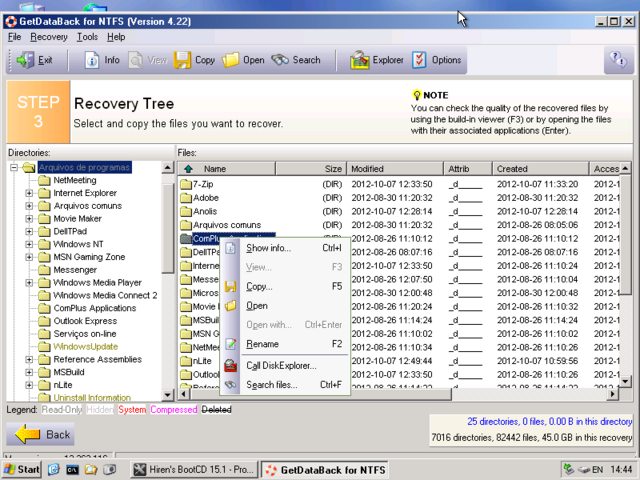Click the network tray icon
640x480 pixels.
[568, 469]
